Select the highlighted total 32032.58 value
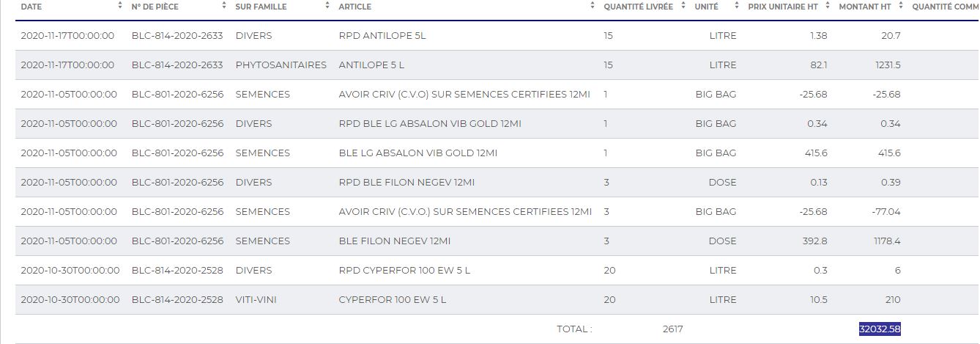 (x=880, y=329)
